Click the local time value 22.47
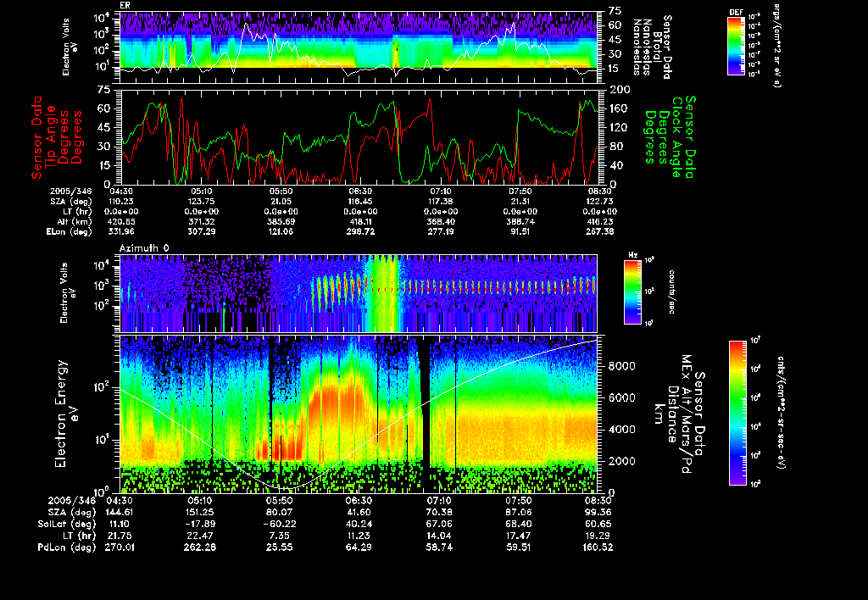The height and width of the screenshot is (600, 868). click(199, 536)
